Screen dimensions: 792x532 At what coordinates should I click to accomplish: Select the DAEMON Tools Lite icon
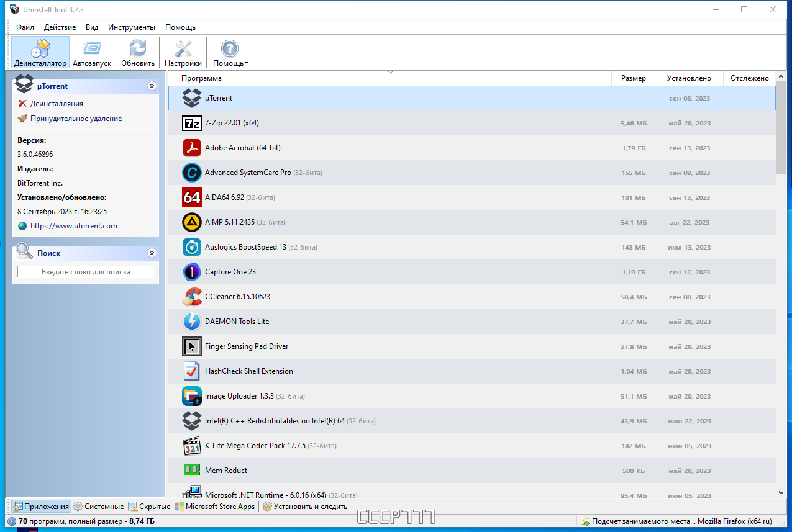191,322
